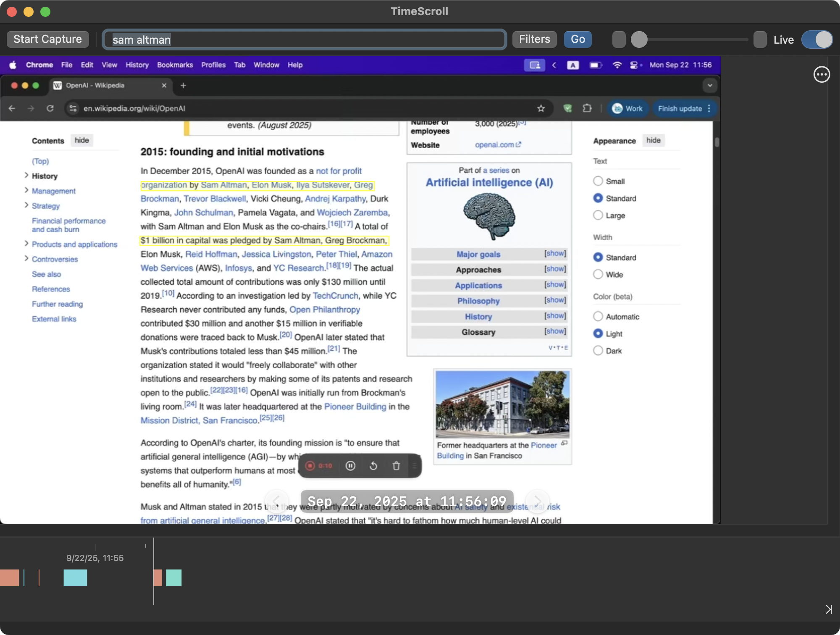Click the Chrome forward arrow
This screenshot has width=840, height=635.
tap(31, 108)
